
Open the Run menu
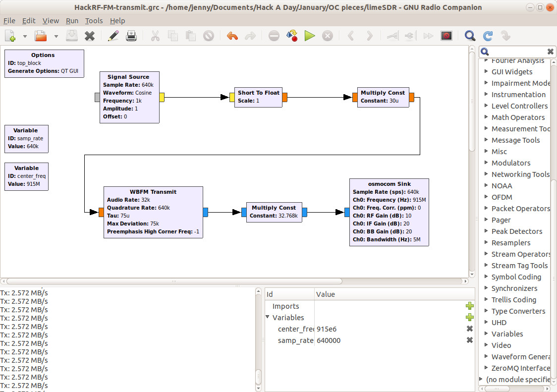click(x=72, y=21)
